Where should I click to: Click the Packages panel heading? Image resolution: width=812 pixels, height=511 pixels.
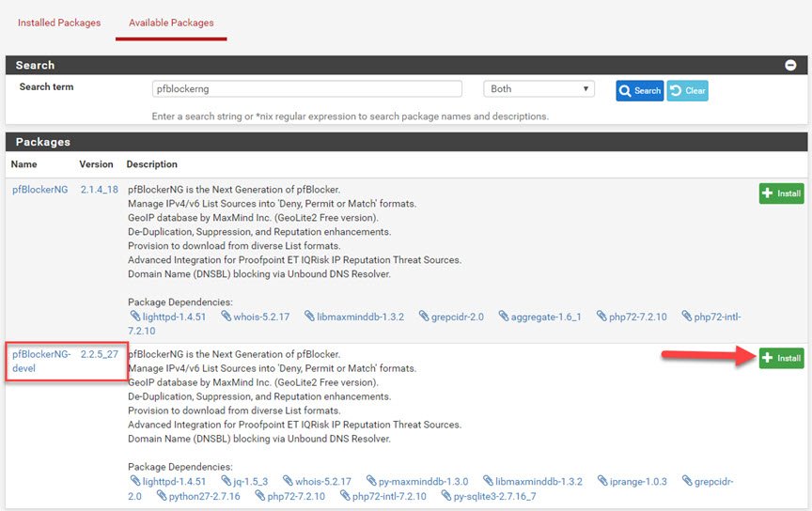42,142
